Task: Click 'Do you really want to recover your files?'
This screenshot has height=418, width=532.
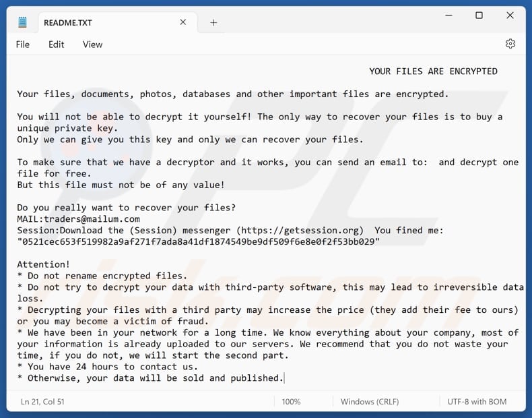Action: click(126, 208)
